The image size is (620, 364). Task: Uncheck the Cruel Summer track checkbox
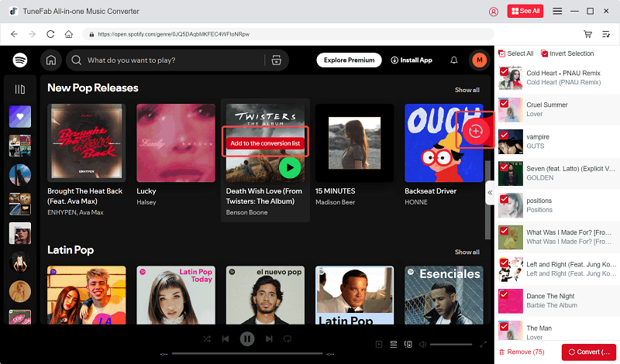504,102
